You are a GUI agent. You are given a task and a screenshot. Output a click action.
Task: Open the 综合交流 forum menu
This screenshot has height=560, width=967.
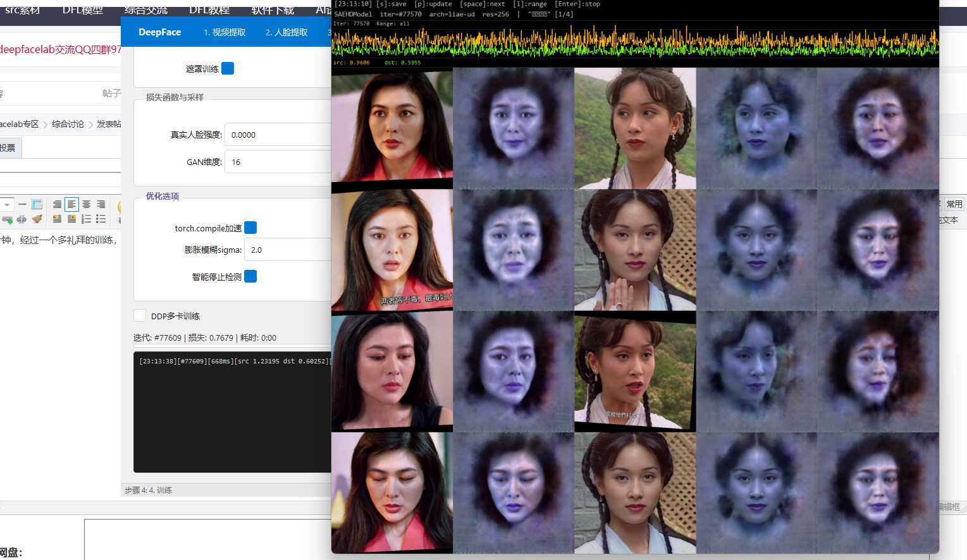click(146, 10)
